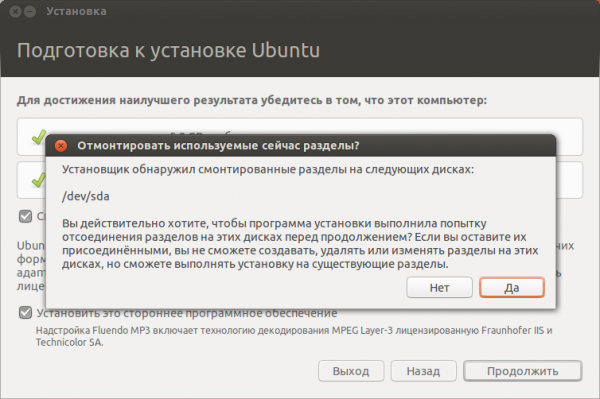Uncheck the install third-party software checkbox
The width and height of the screenshot is (600, 399).
(25, 313)
